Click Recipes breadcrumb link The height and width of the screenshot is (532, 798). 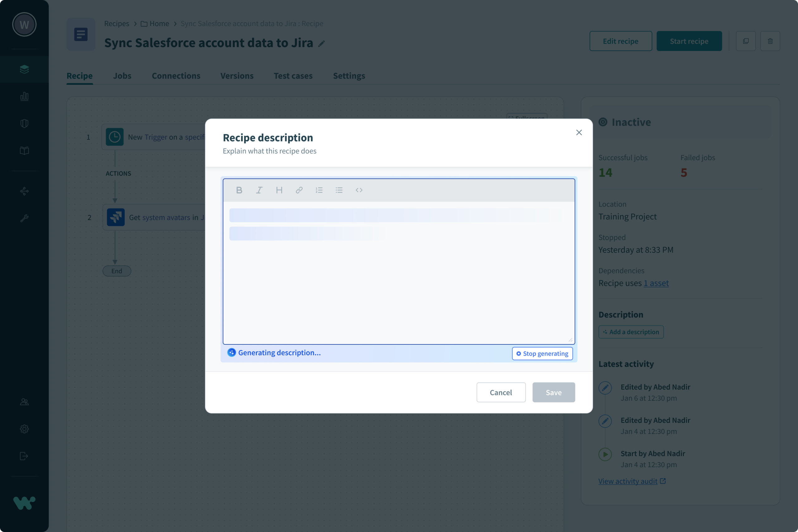[x=116, y=23]
